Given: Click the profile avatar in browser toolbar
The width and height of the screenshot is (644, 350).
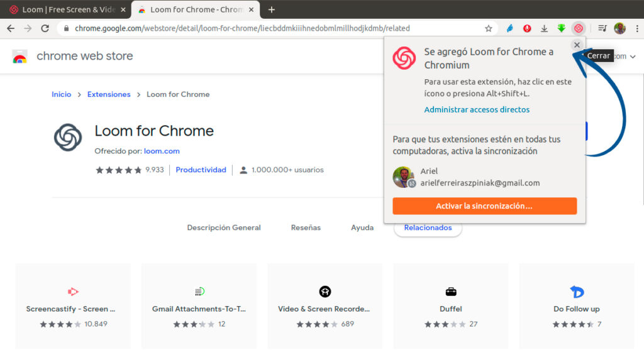Looking at the screenshot, I should tap(619, 28).
